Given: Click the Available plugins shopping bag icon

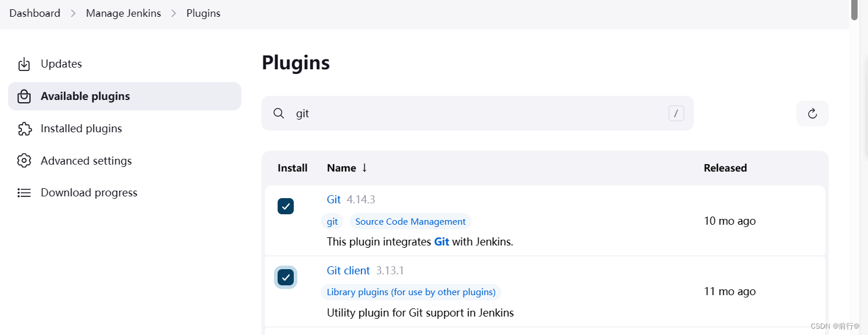Looking at the screenshot, I should tap(24, 96).
